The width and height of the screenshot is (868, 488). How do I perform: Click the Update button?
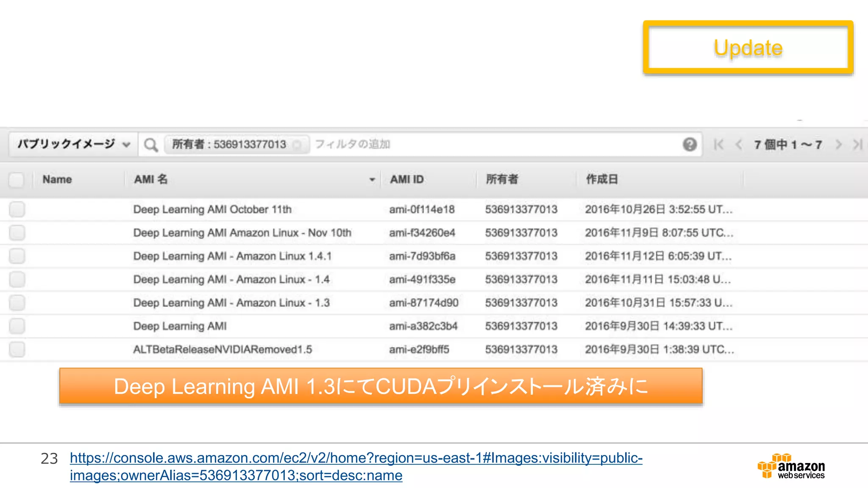748,47
